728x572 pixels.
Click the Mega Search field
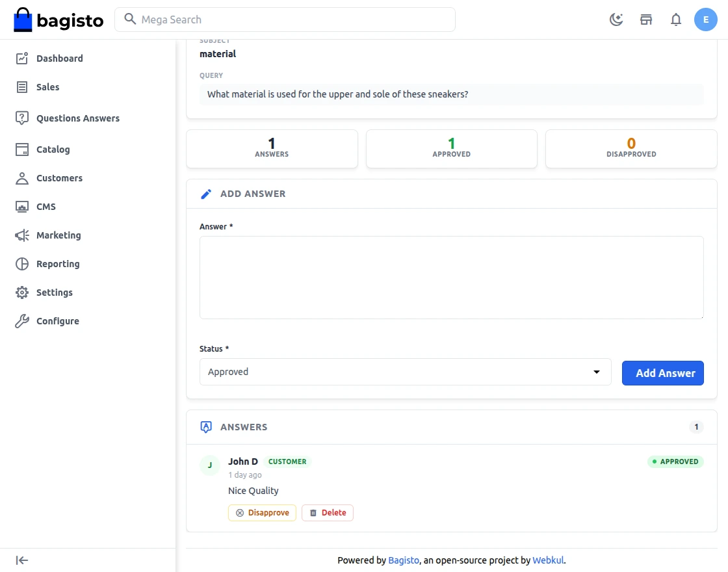[285, 19]
